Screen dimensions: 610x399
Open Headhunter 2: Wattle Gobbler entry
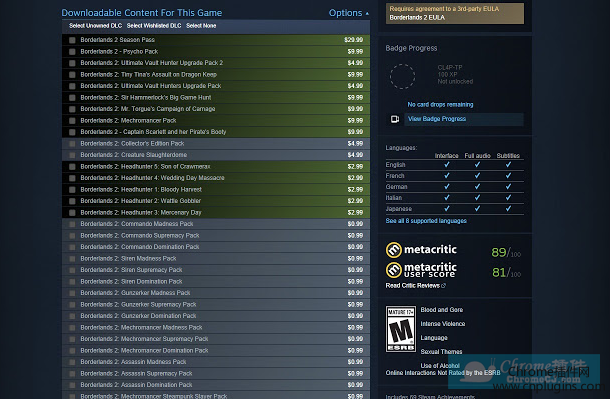(x=216, y=201)
